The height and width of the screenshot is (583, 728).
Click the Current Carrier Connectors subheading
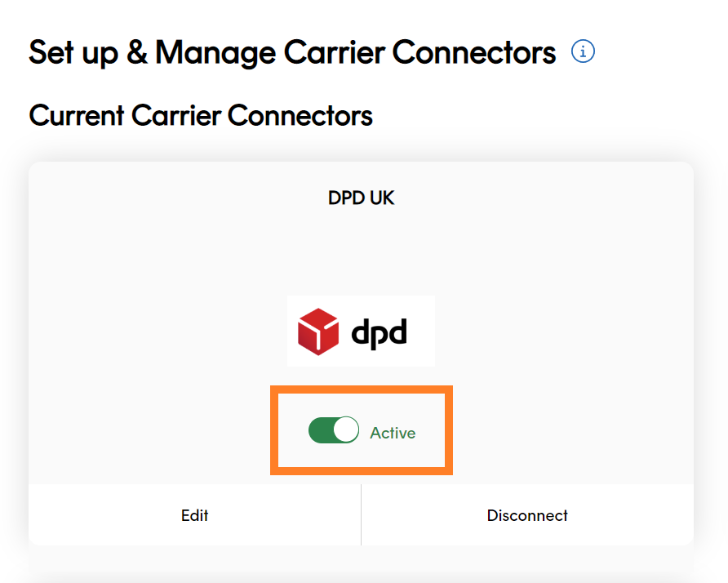(201, 115)
